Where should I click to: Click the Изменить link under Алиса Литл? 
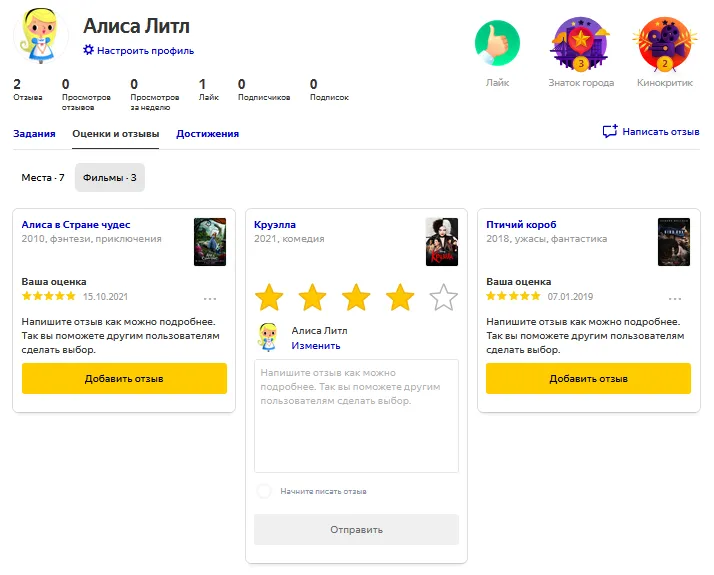click(315, 345)
